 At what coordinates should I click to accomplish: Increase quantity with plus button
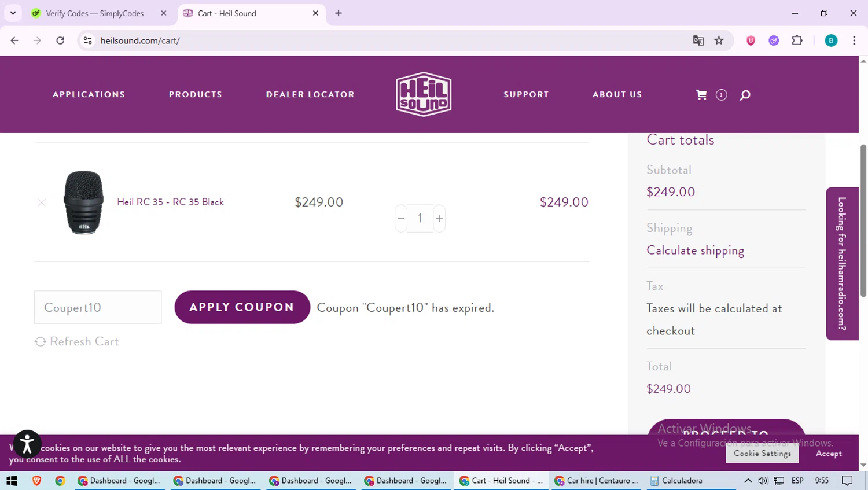[x=439, y=218]
